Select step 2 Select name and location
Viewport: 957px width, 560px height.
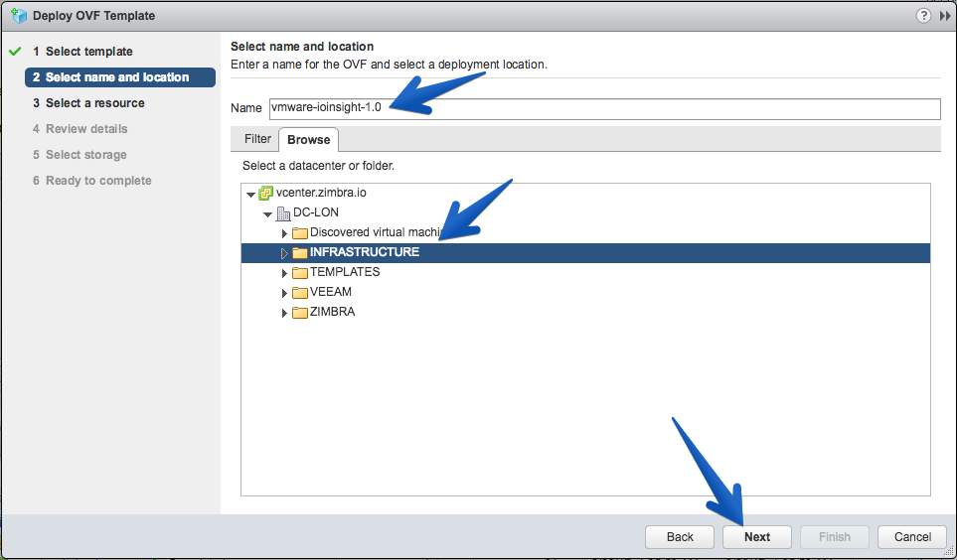[x=120, y=77]
